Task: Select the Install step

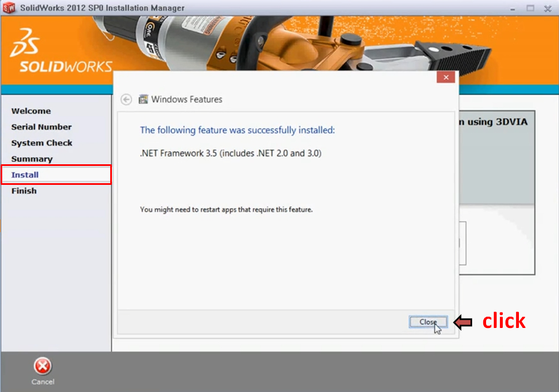Action: 56,175
